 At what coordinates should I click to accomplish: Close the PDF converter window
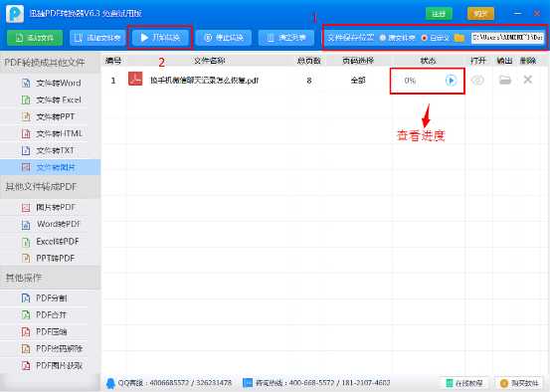(537, 13)
